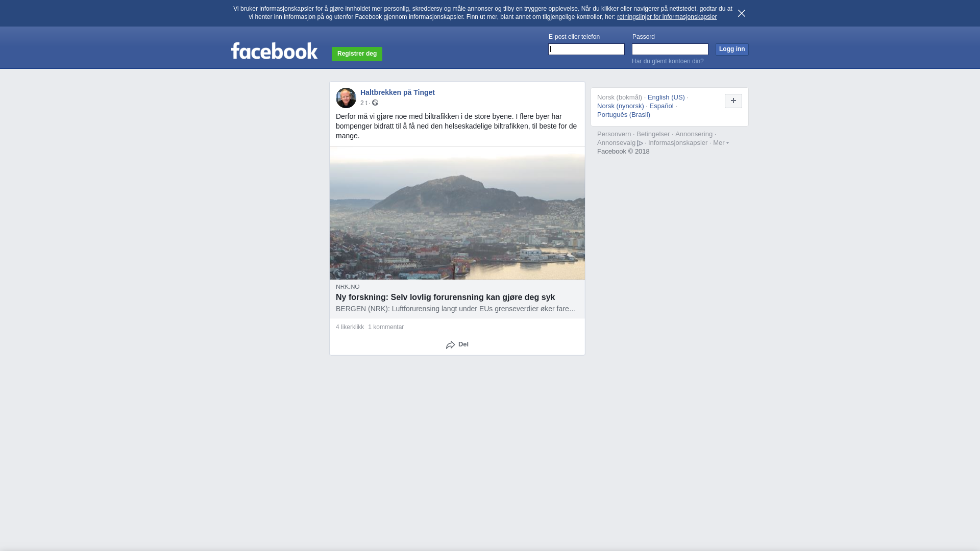
Task: Open Har du glemt kontoen din link
Action: (x=668, y=61)
